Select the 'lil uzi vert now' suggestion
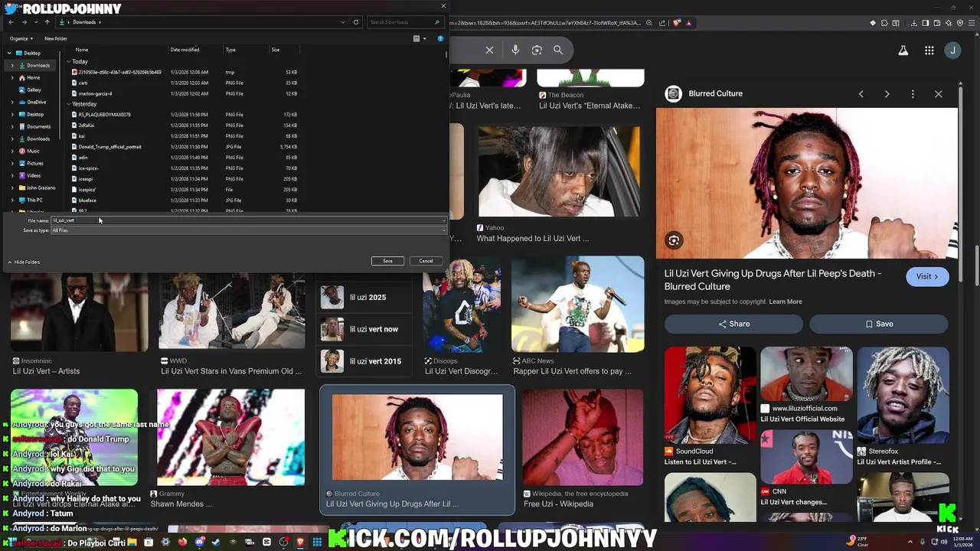 364,329
